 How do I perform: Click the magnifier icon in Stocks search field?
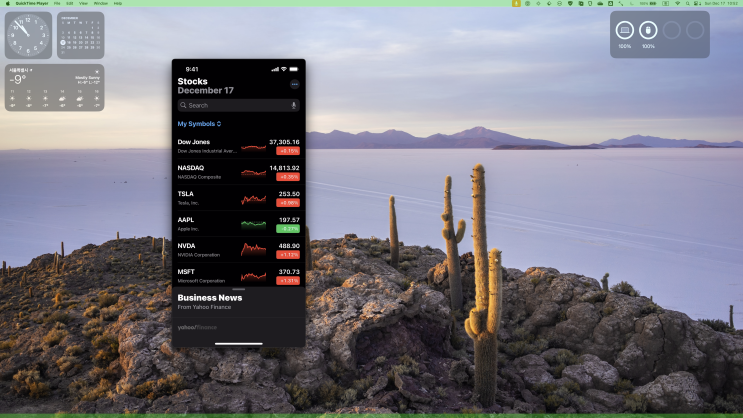click(x=183, y=105)
